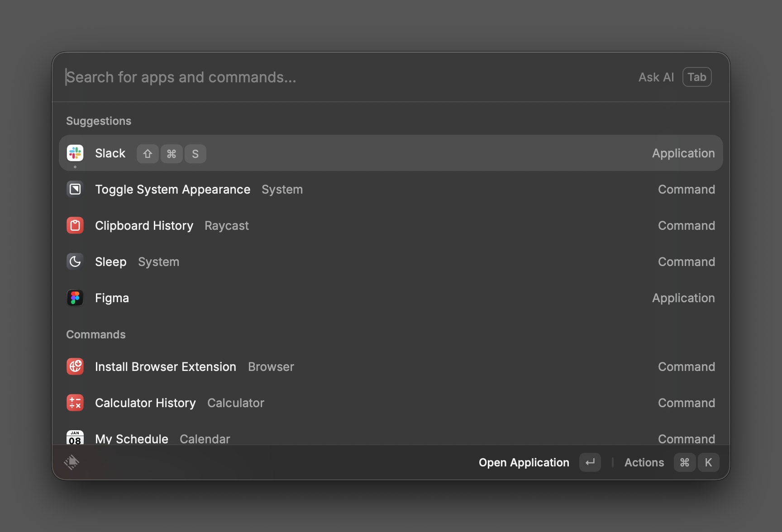Click the Slack app icon
Image resolution: width=782 pixels, height=532 pixels.
point(75,153)
